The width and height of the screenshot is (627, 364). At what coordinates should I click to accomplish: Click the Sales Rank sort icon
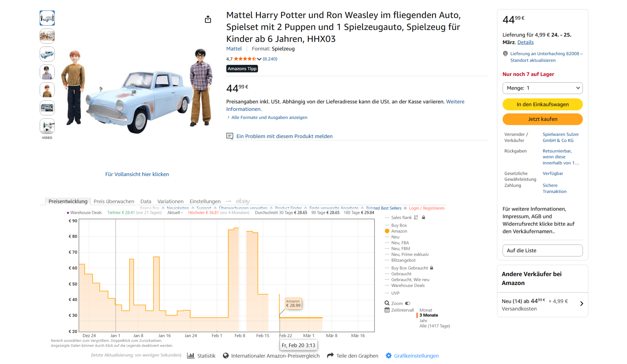pos(416,217)
